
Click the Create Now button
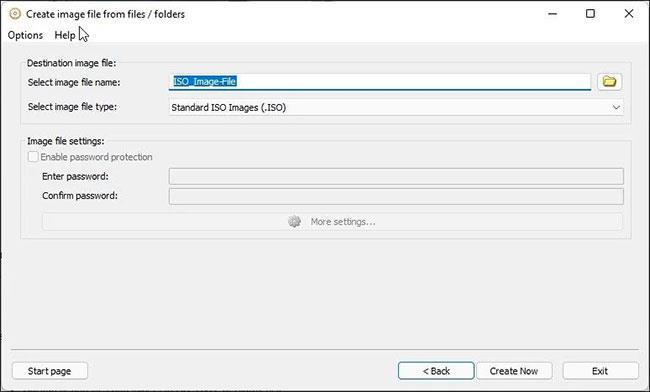point(514,371)
